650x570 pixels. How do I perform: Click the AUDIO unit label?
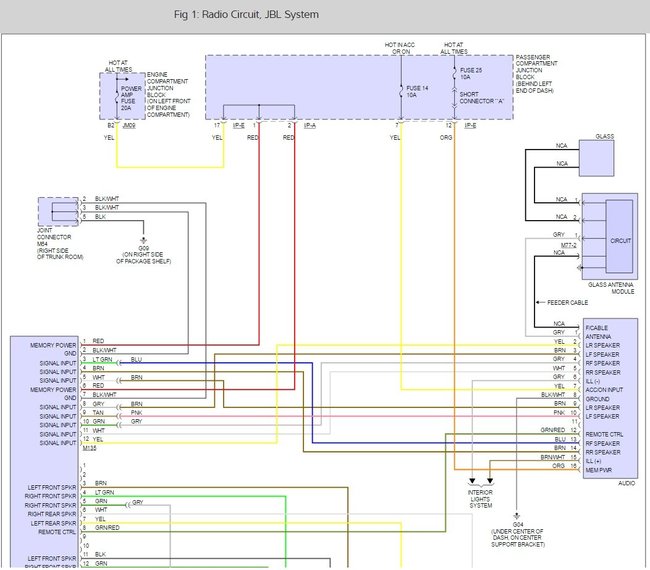click(626, 482)
